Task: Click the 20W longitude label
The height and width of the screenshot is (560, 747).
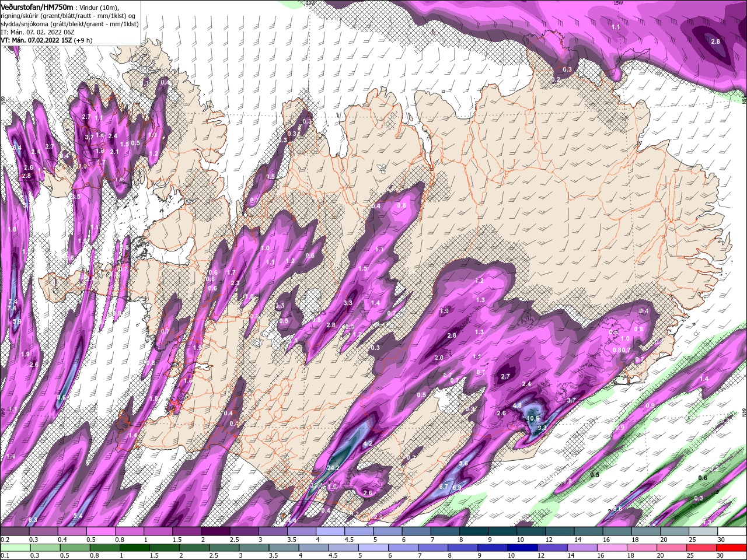Action: (309, 3)
